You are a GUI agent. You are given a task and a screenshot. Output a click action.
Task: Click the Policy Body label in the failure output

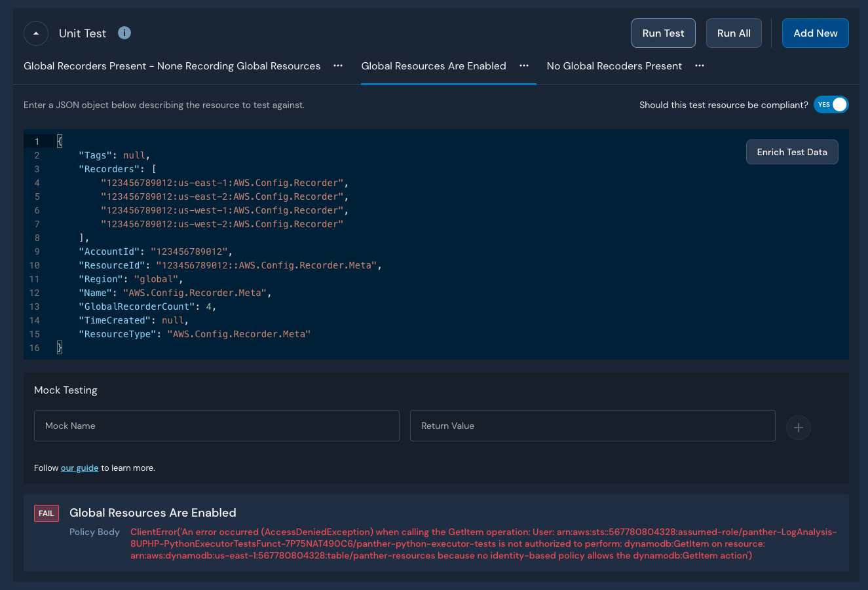pyautogui.click(x=94, y=532)
